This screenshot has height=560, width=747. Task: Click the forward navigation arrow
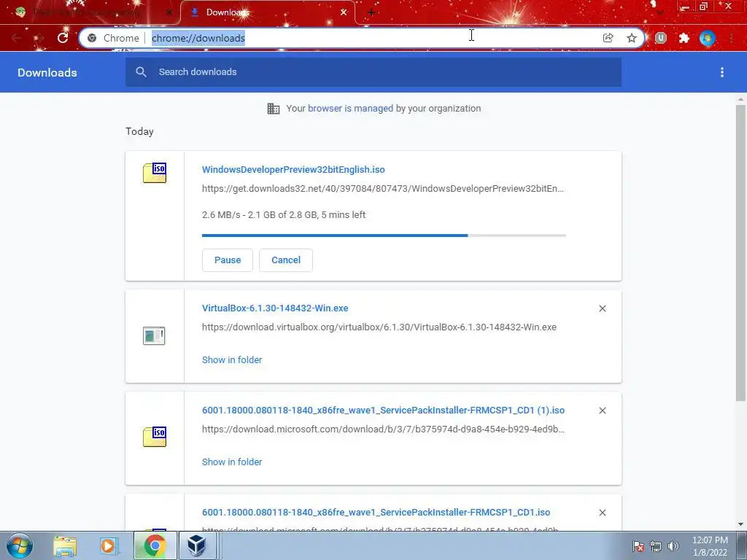(39, 38)
